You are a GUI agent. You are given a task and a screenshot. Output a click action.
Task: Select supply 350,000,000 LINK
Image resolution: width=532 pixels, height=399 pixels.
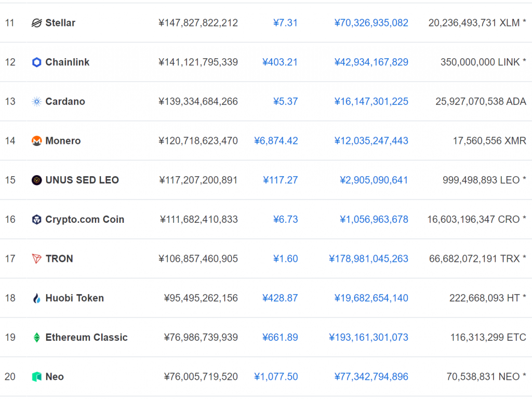pos(480,62)
